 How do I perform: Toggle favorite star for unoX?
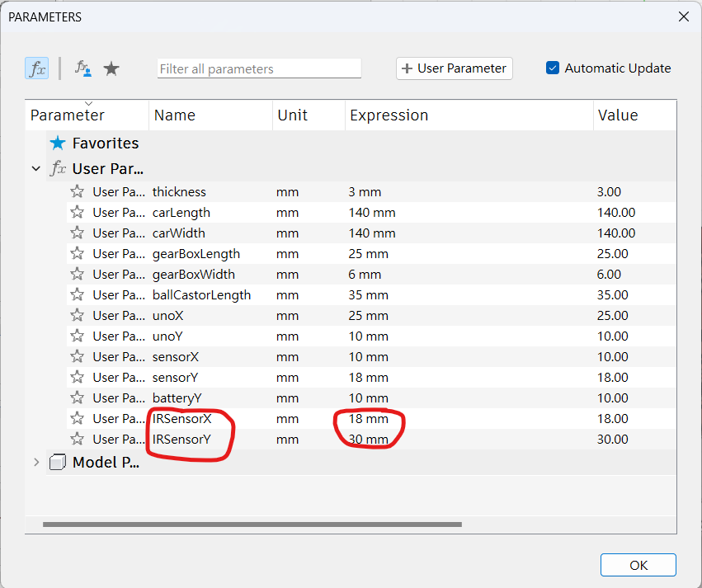click(77, 315)
